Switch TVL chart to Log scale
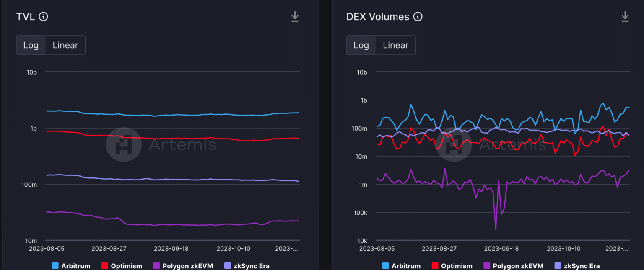 31,45
